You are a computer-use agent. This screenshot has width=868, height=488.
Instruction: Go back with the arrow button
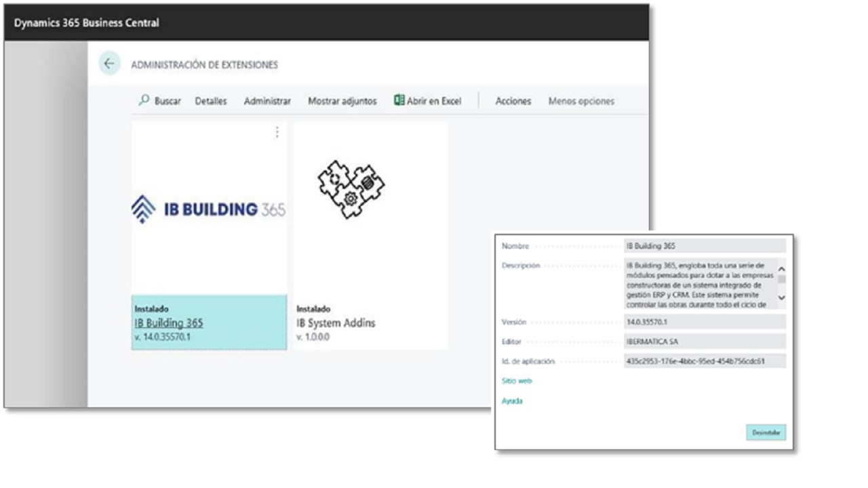(109, 63)
